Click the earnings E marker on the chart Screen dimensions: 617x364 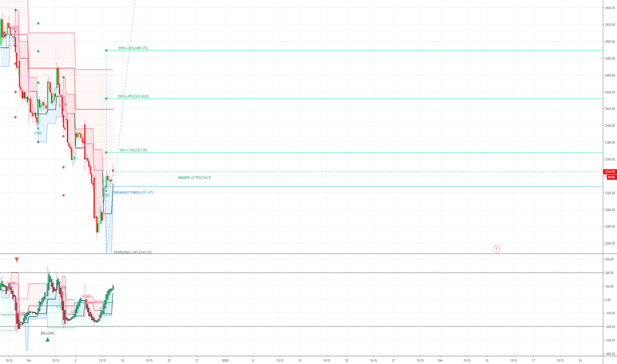click(x=497, y=249)
